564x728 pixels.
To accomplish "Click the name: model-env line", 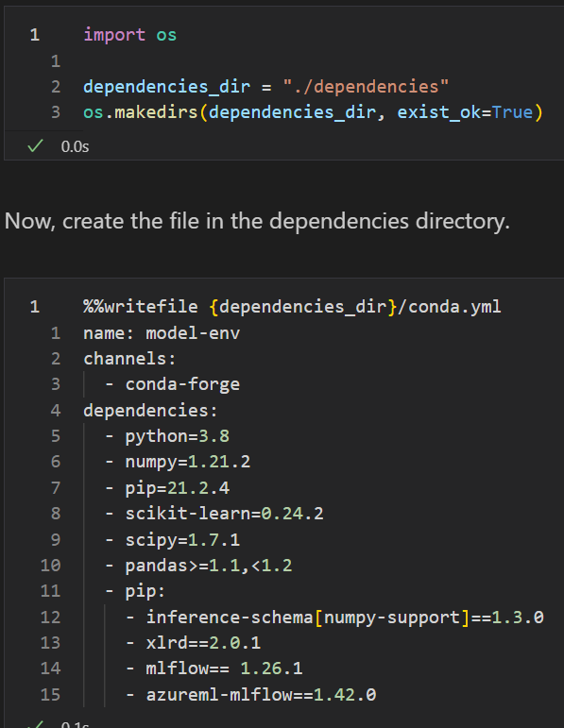I will click(162, 333).
